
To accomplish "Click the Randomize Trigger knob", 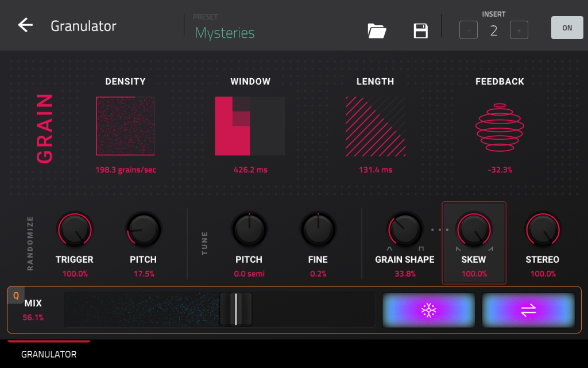I will [75, 230].
